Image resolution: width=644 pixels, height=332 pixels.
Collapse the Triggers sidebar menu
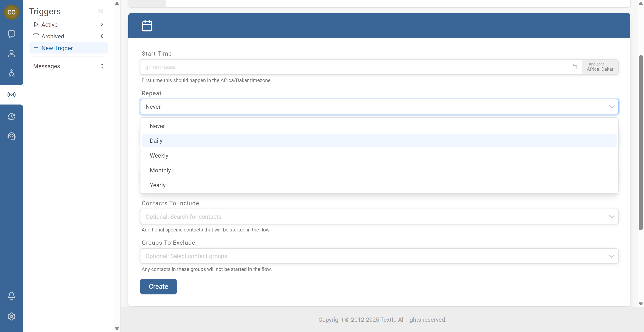[100, 11]
